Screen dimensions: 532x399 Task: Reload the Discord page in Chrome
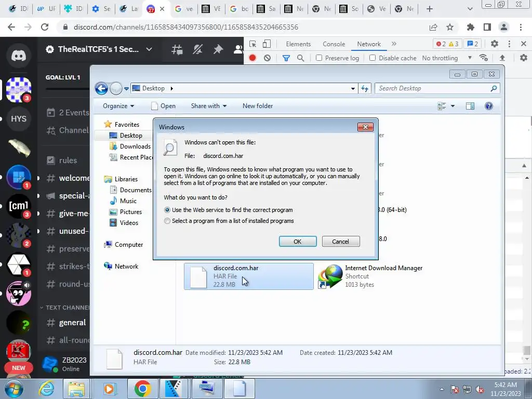45,27
